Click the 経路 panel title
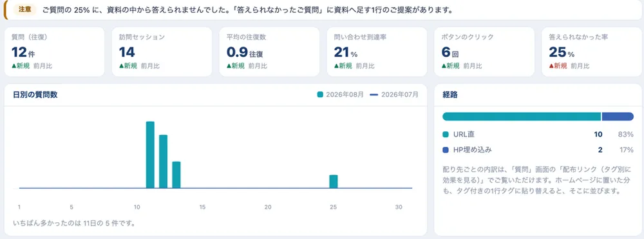The image size is (644, 239). 450,95
